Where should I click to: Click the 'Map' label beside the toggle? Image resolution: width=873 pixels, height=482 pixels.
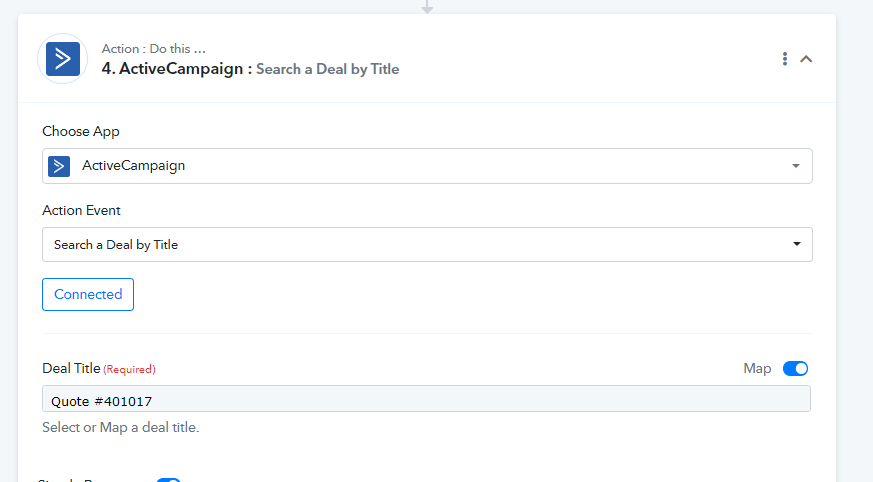[757, 369]
